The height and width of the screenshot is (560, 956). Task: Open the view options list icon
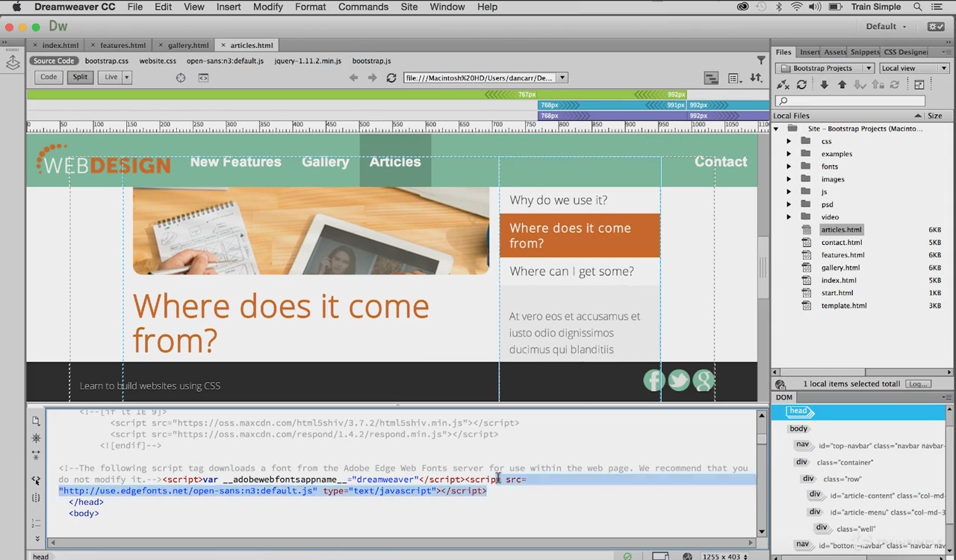[734, 78]
